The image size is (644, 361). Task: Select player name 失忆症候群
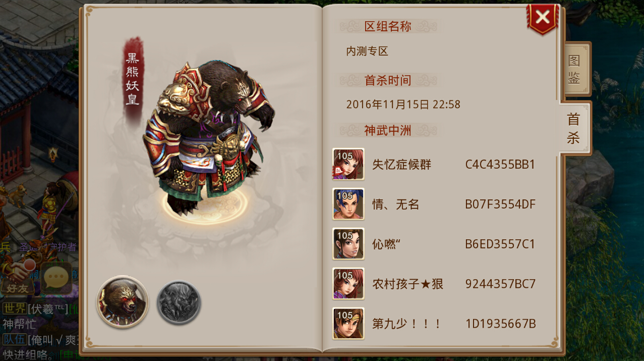[x=402, y=165]
